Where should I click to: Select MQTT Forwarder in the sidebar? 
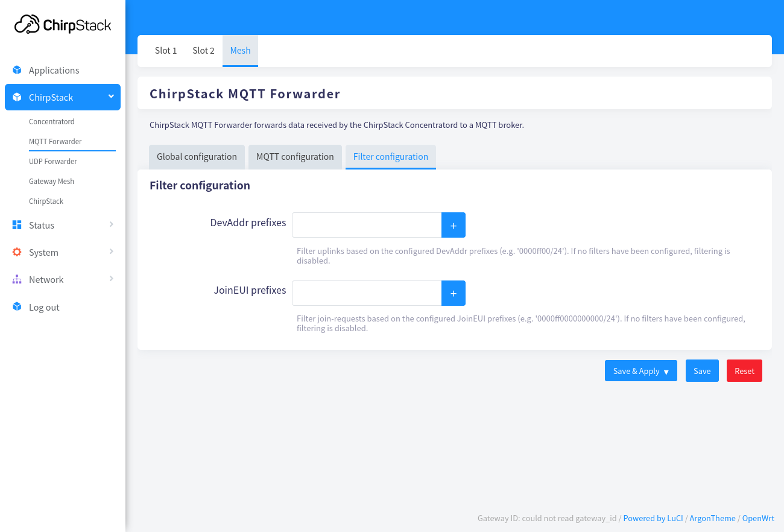tap(55, 141)
